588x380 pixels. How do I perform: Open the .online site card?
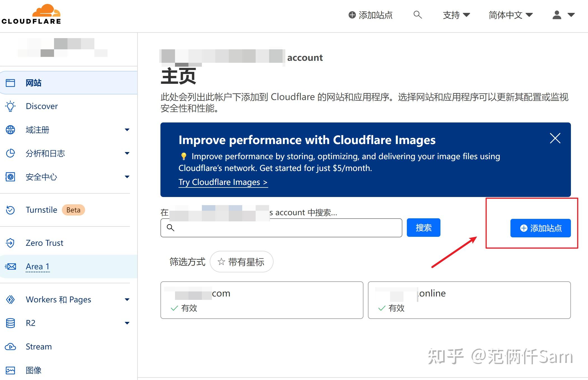point(469,300)
